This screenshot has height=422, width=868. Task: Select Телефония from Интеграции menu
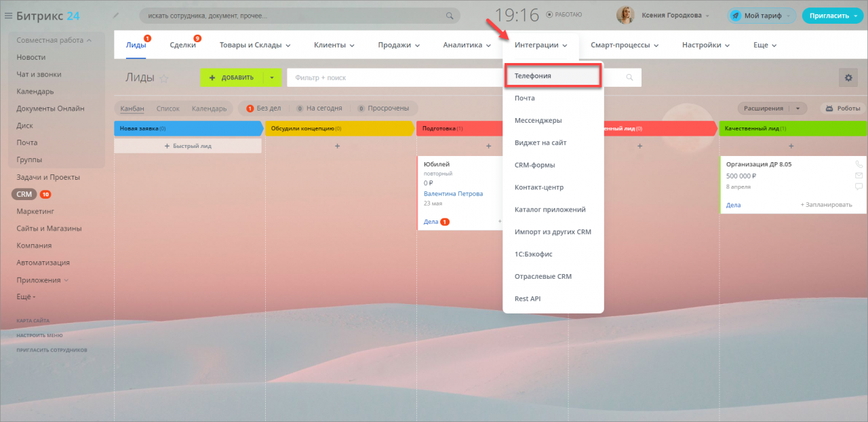tap(553, 76)
